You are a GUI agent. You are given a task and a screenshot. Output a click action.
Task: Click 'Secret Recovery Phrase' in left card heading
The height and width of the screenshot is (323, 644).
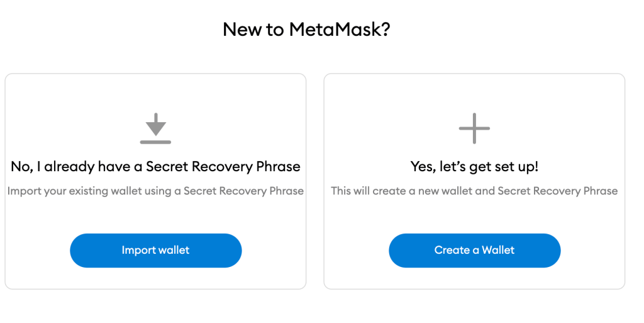click(223, 167)
